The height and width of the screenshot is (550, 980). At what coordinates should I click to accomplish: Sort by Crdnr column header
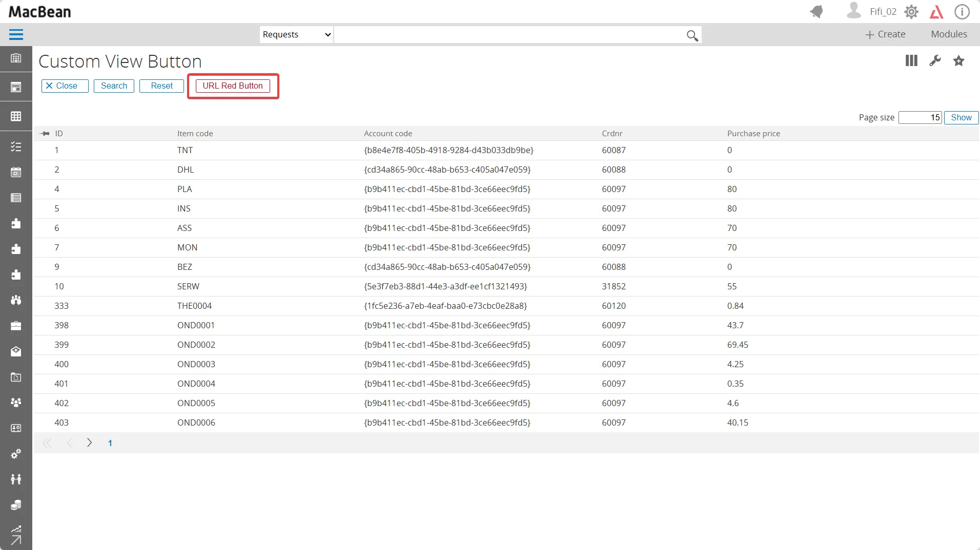point(612,134)
